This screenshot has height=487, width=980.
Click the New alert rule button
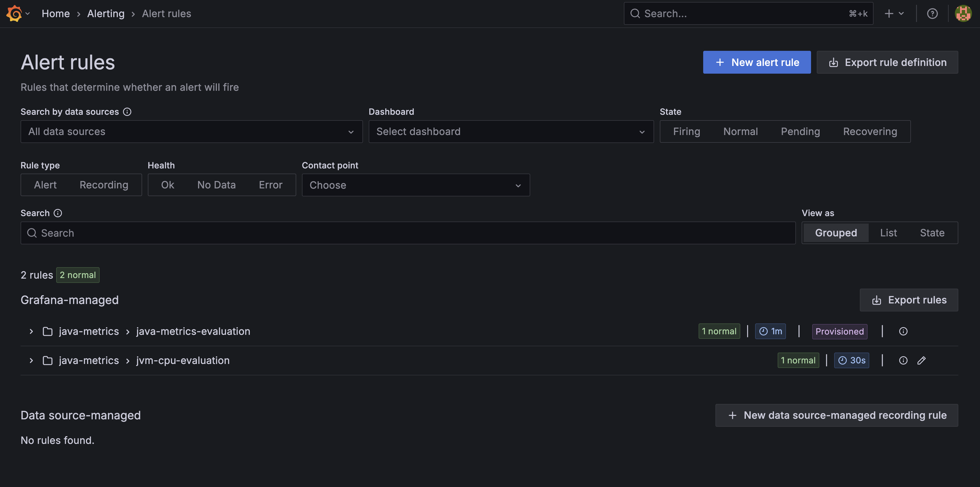pyautogui.click(x=757, y=63)
